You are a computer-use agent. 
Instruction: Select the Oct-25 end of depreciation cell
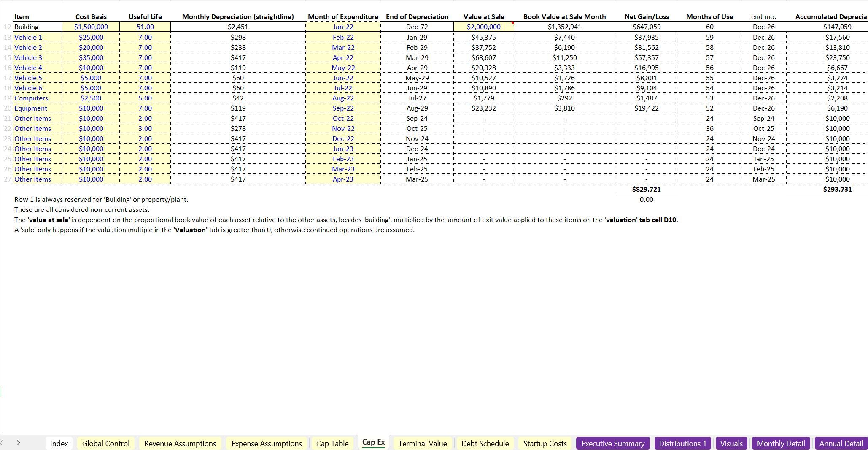pyautogui.click(x=417, y=128)
